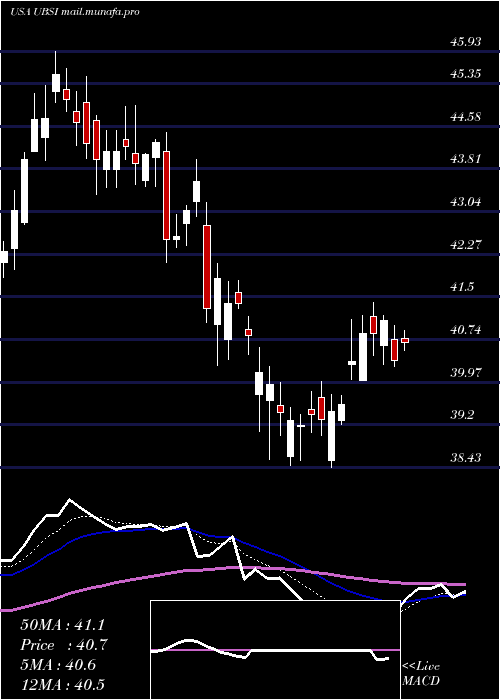Click the last candlestick on the chart
The image size is (500, 700).
tap(405, 340)
